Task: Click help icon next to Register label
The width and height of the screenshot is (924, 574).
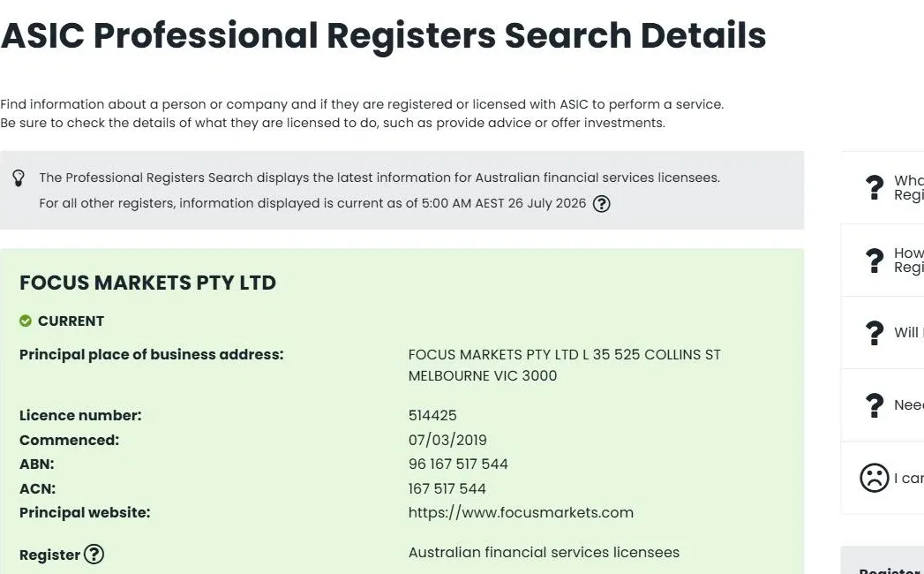Action: coord(94,554)
